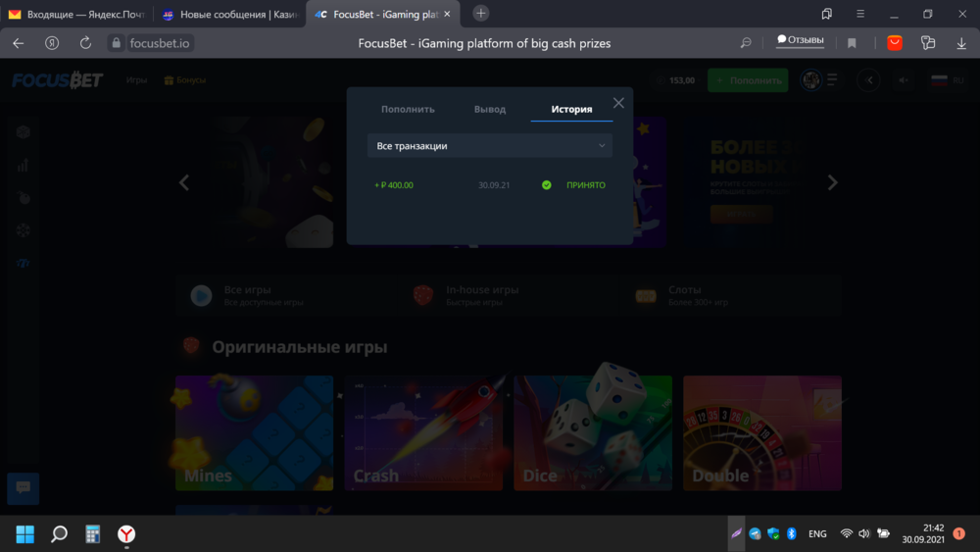Select the Все игры category
980x552 pixels.
(286, 295)
